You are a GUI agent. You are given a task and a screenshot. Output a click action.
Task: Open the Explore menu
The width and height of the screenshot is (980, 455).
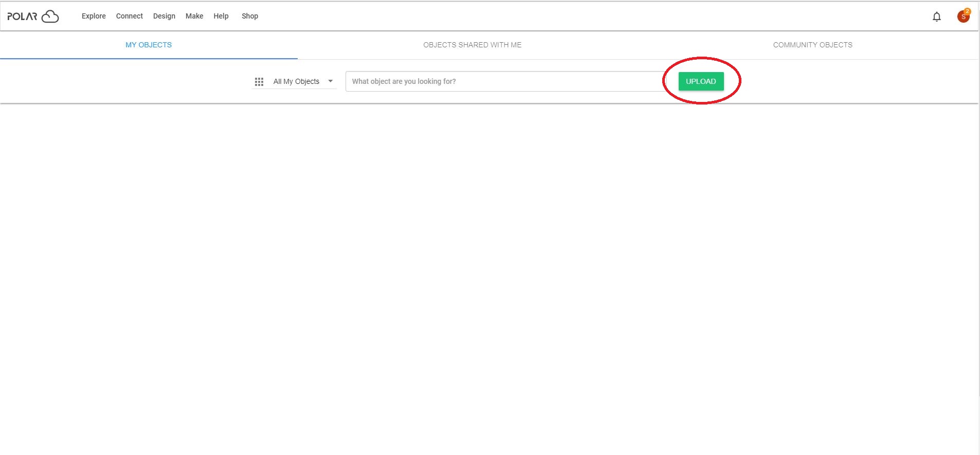pos(94,16)
